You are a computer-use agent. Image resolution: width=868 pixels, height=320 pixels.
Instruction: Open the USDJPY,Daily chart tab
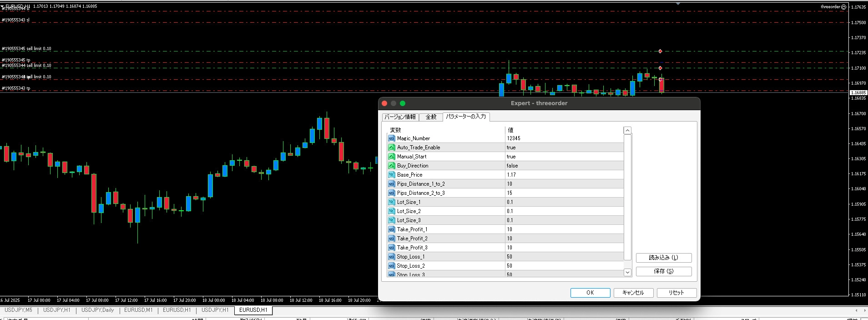(97, 310)
